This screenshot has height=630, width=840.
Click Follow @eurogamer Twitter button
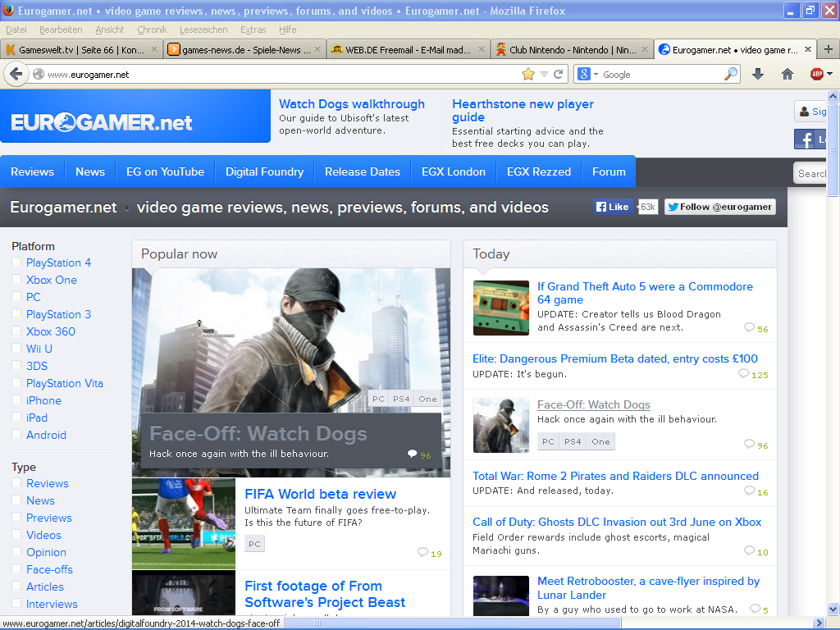pyautogui.click(x=720, y=207)
